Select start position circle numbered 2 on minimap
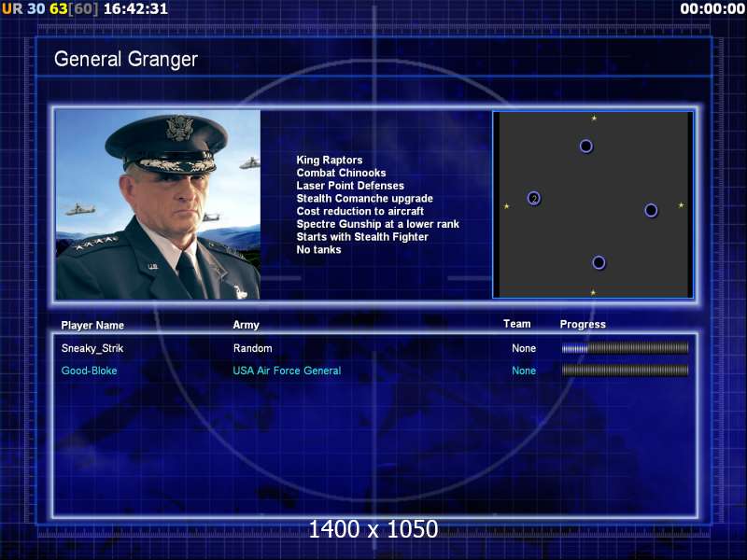Screen dimensions: 747x560 click(534, 198)
